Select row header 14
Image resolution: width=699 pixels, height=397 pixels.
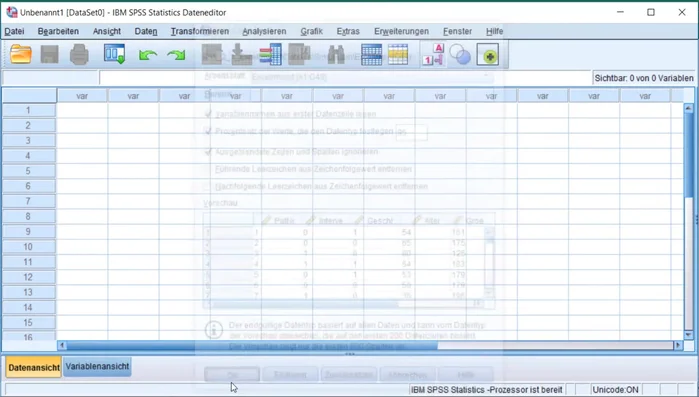point(29,307)
